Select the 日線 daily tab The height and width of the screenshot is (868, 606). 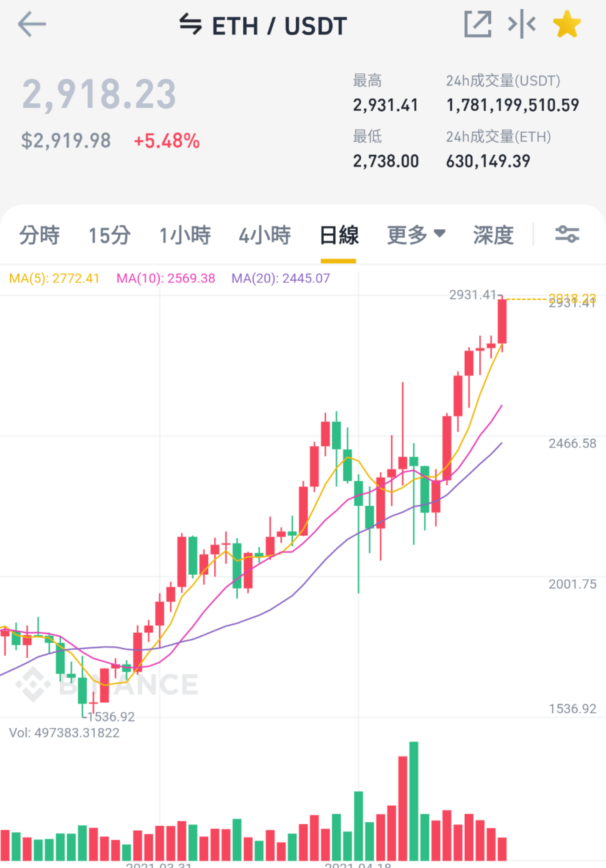[x=339, y=235]
